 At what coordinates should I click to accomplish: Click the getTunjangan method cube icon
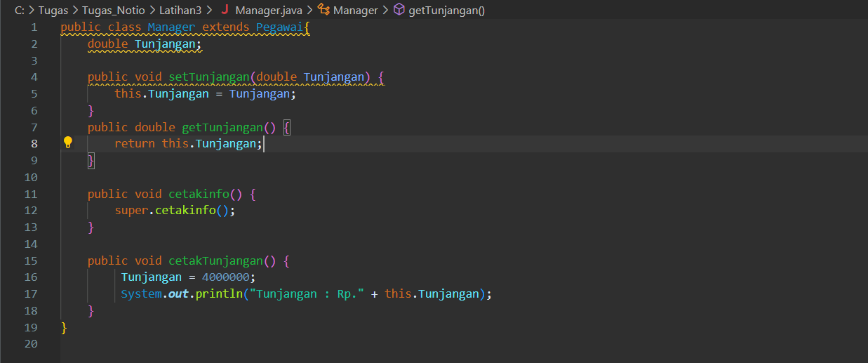[399, 10]
